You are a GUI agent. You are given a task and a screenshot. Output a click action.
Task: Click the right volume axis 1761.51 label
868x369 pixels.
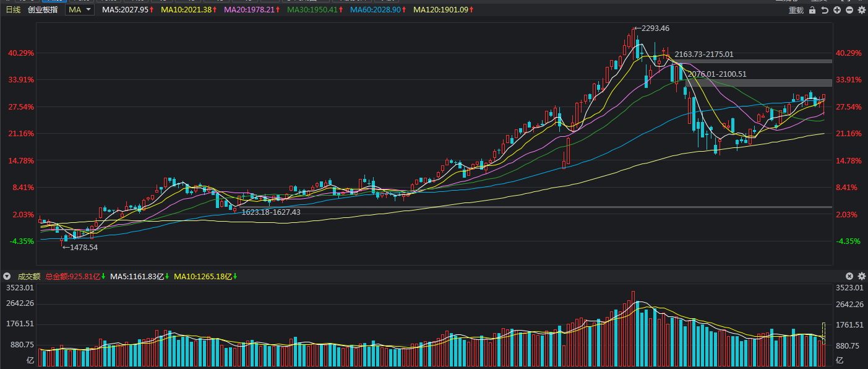click(849, 324)
